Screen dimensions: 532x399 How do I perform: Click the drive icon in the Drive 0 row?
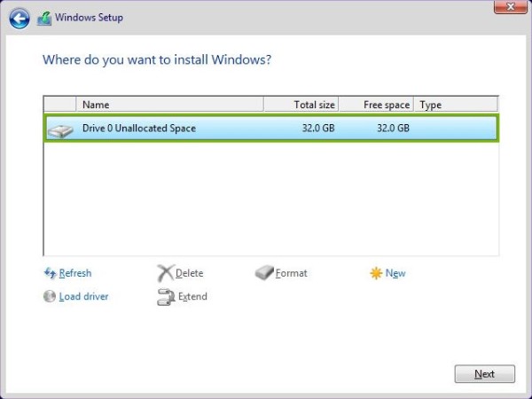[60, 131]
